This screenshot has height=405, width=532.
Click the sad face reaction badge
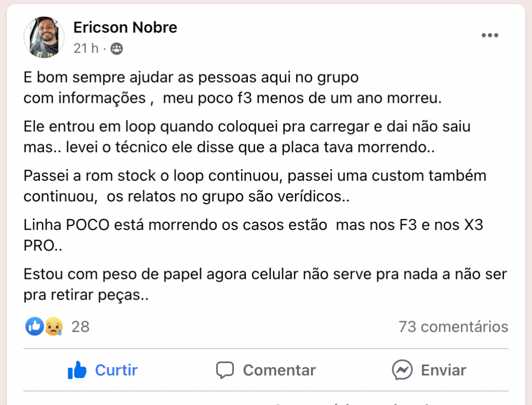[54, 327]
